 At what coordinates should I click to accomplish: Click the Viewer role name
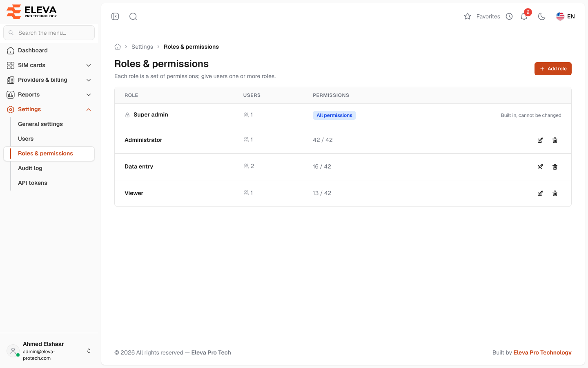coord(134,193)
